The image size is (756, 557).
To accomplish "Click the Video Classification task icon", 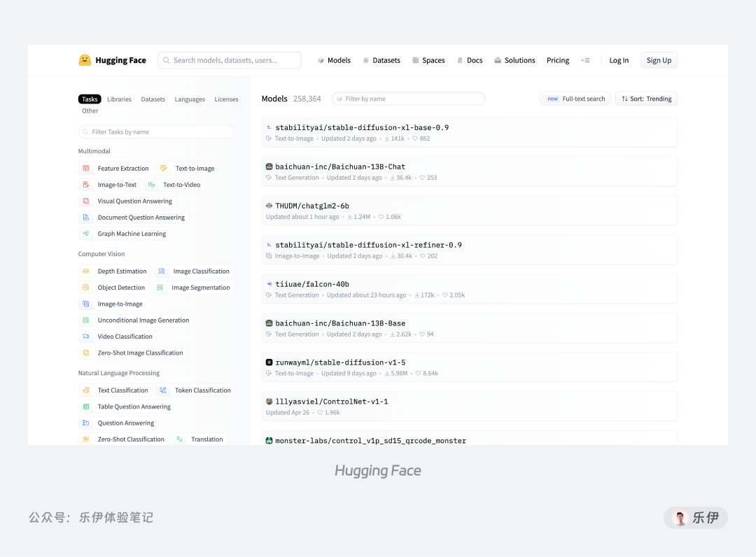I will pos(86,337).
